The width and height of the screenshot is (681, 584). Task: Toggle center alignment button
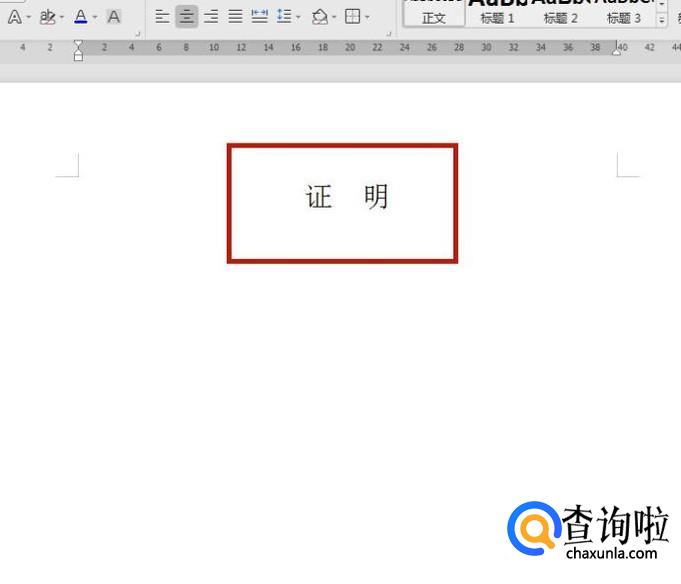point(187,17)
